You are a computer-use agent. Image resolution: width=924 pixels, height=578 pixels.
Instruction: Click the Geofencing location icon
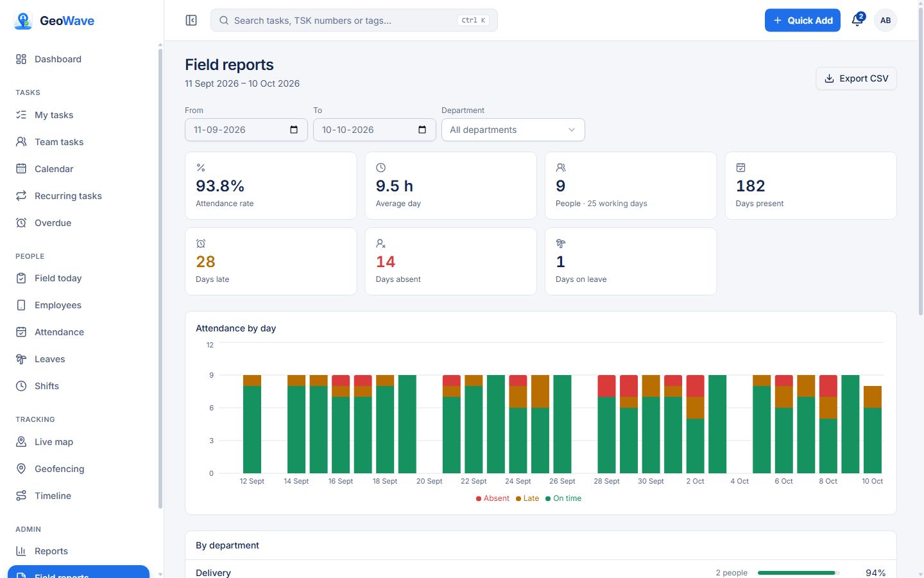coord(21,469)
